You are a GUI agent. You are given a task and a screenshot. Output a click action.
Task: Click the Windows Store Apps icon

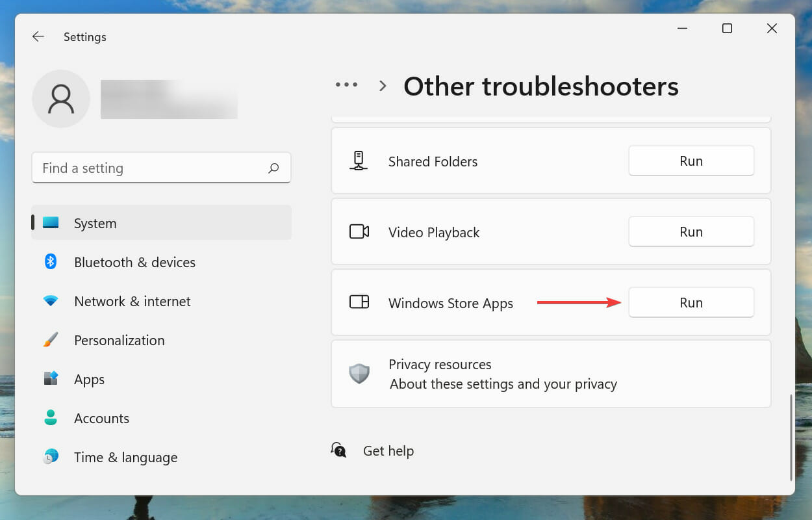pyautogui.click(x=359, y=302)
